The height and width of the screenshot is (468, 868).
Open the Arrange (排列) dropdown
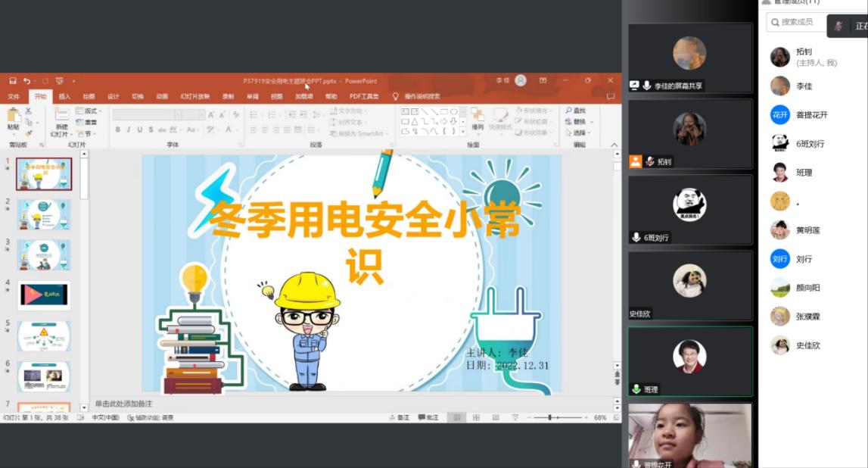point(478,119)
